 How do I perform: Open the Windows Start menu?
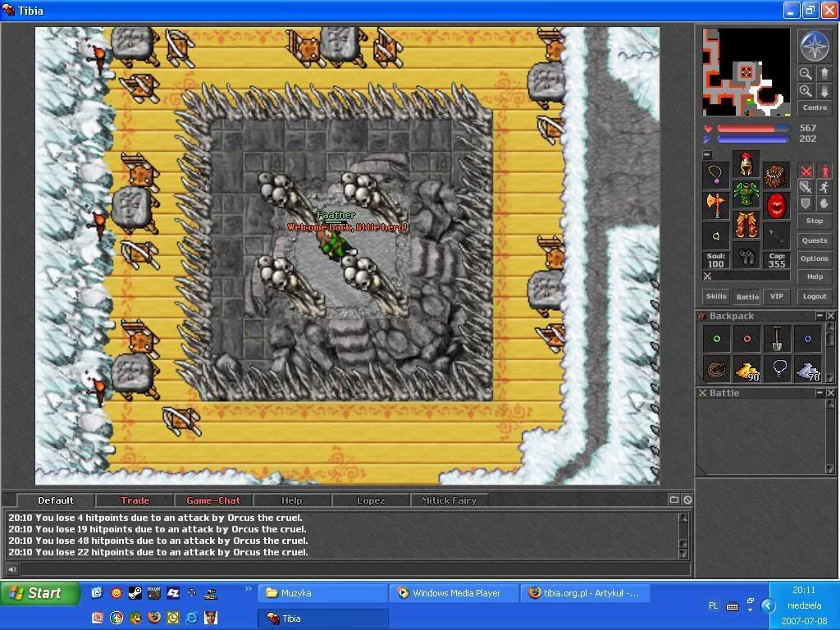point(40,593)
